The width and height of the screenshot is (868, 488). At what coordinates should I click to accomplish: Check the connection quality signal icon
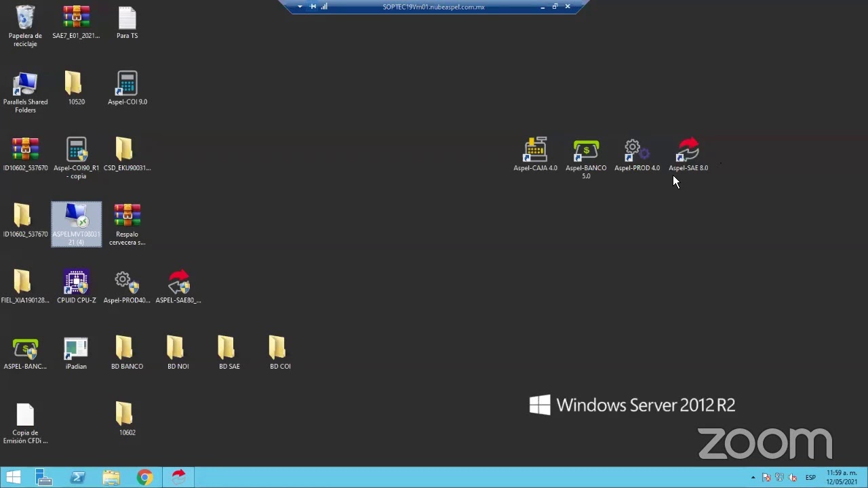(x=324, y=7)
